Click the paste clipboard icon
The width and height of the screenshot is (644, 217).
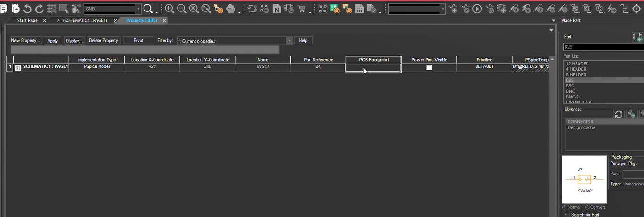pos(16,9)
